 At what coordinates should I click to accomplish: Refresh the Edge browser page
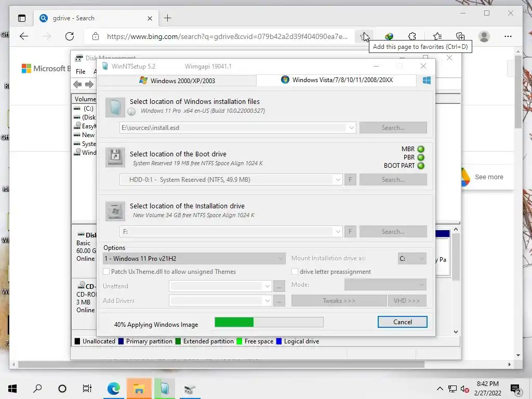point(70,36)
